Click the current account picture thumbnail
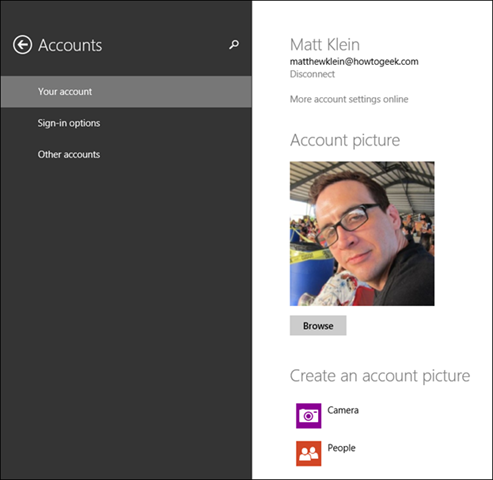Screen dimensions: 493x480 pos(362,234)
